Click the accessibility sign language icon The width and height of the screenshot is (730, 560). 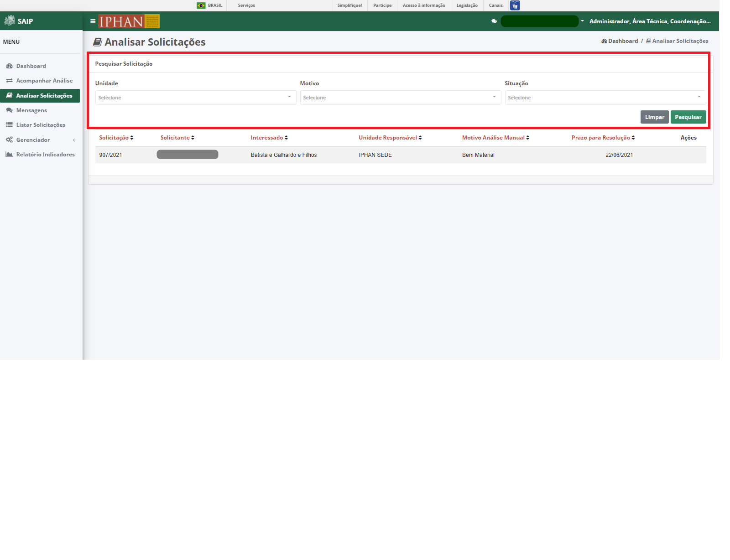point(515,5)
